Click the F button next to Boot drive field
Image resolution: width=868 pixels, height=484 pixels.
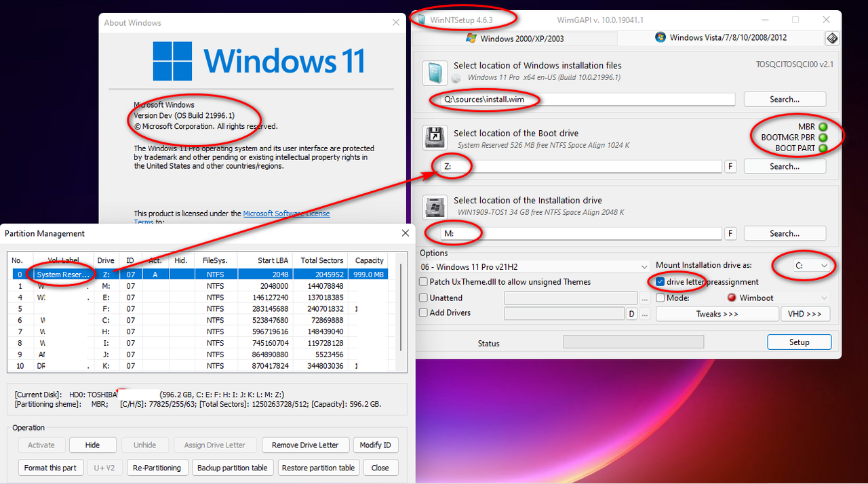click(730, 167)
